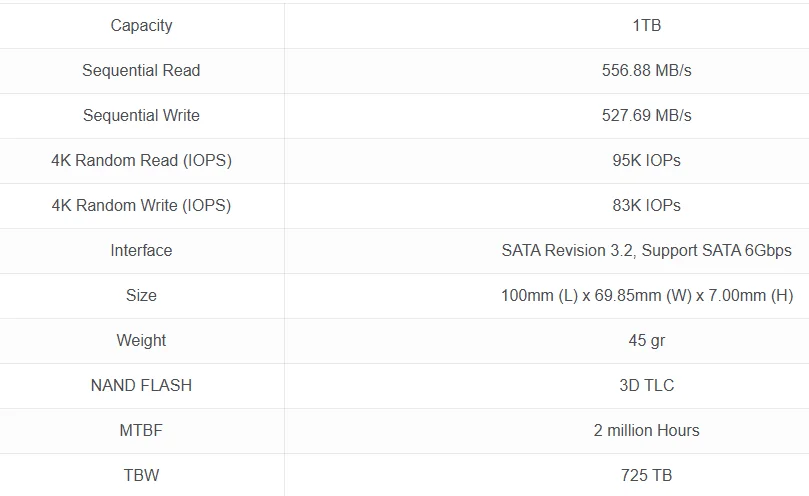Screen dimensions: 809x496
Task: Click the Sequential Write label
Action: coord(141,115)
